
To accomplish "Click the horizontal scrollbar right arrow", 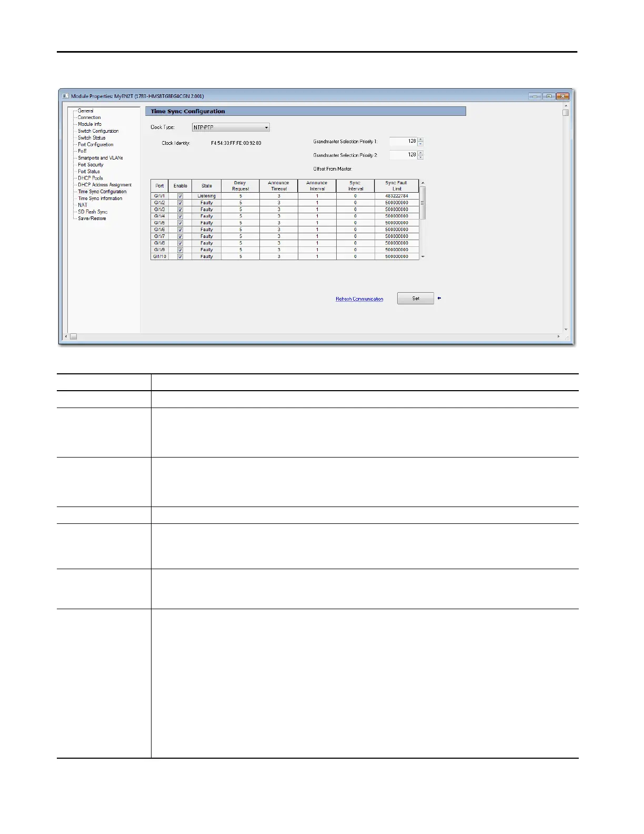I will (559, 336).
